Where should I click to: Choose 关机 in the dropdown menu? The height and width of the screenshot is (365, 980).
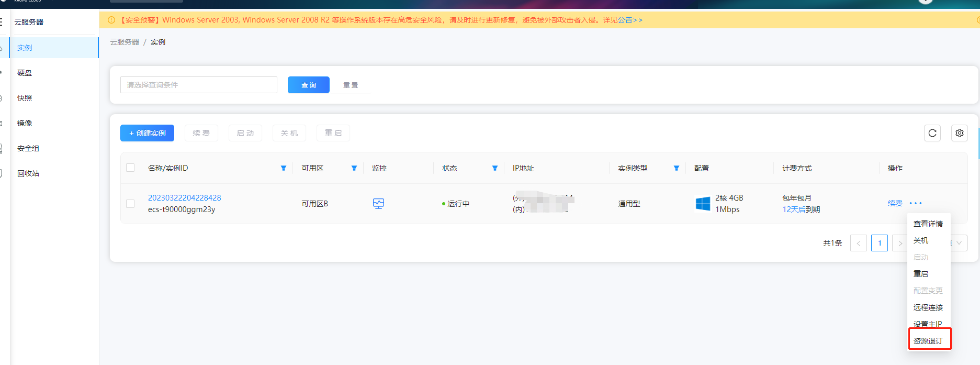coord(921,240)
